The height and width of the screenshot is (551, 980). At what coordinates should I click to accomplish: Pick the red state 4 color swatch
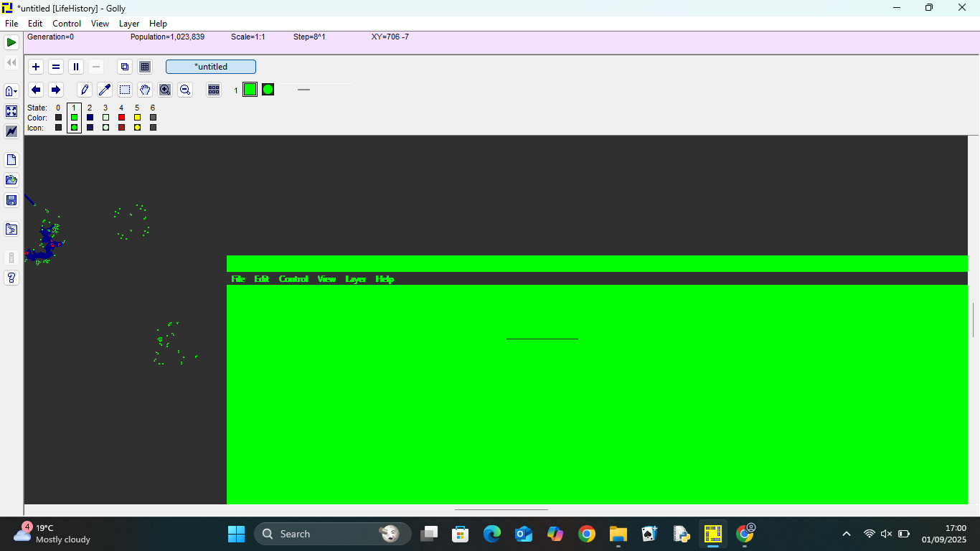[x=121, y=118]
